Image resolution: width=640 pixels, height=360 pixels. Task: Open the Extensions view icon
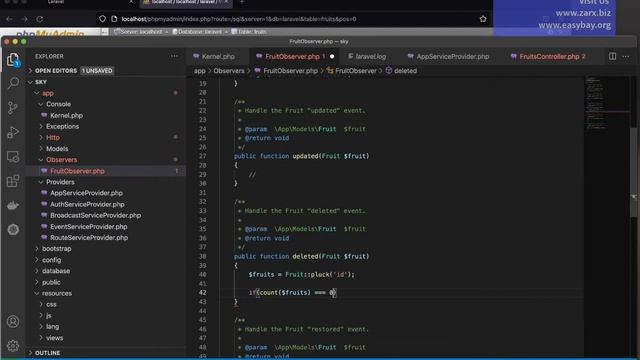tap(13, 181)
